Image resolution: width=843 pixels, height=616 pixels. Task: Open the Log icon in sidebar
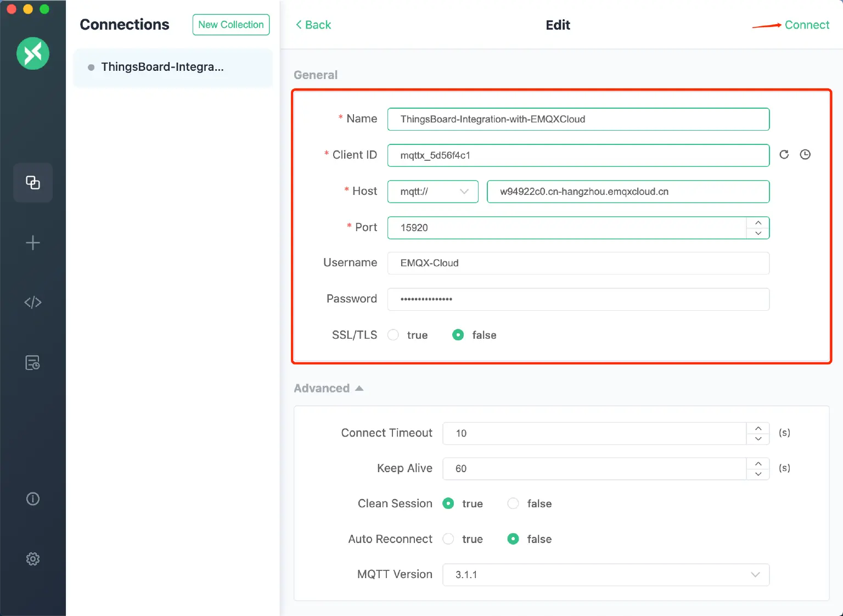click(x=33, y=363)
